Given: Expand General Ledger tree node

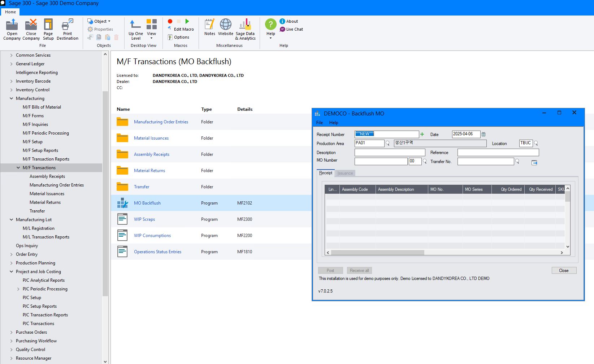Looking at the screenshot, I should coord(11,64).
